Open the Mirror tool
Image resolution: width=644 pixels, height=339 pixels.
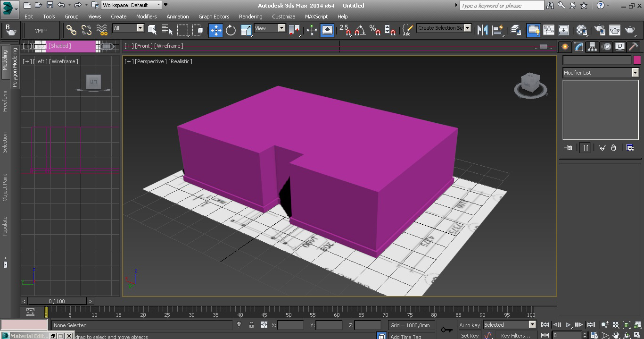(482, 30)
